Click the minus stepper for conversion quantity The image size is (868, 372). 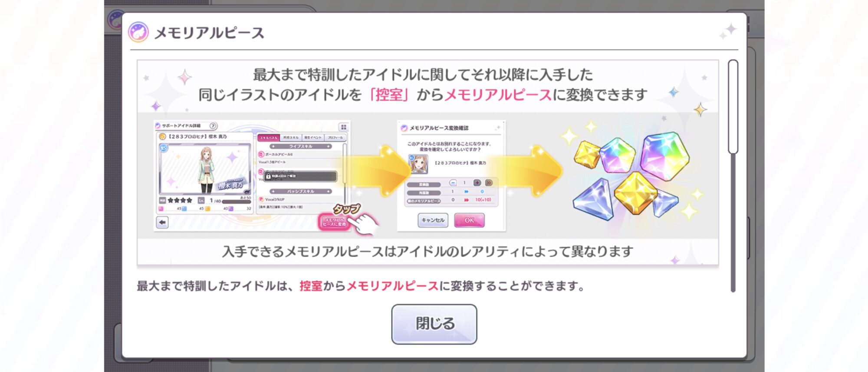click(453, 183)
